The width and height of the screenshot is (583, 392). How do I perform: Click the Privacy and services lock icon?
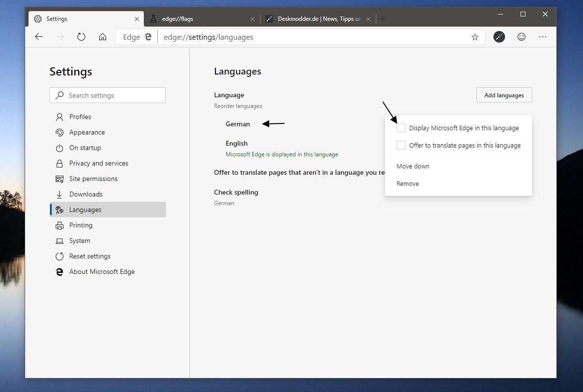(60, 163)
